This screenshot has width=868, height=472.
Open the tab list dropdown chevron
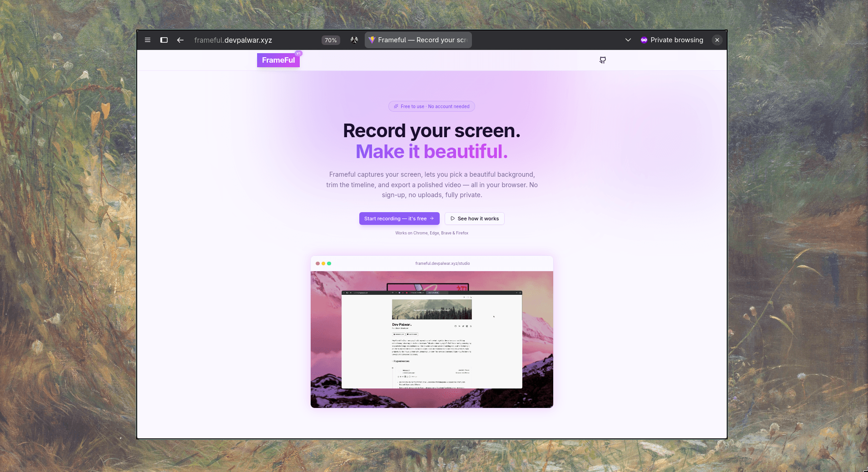tap(628, 40)
